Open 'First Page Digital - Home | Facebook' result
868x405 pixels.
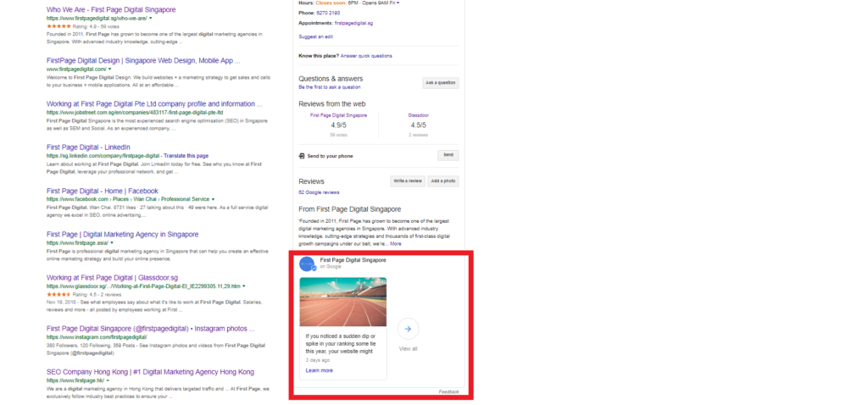tap(103, 191)
